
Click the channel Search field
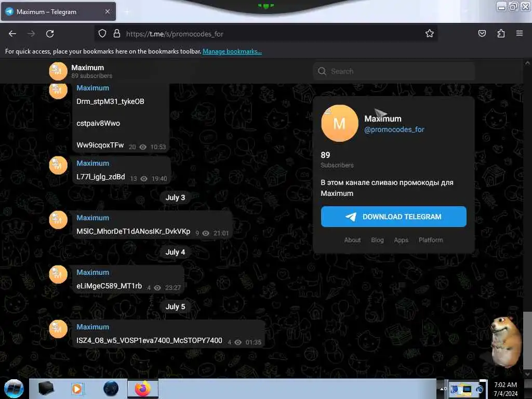click(394, 71)
